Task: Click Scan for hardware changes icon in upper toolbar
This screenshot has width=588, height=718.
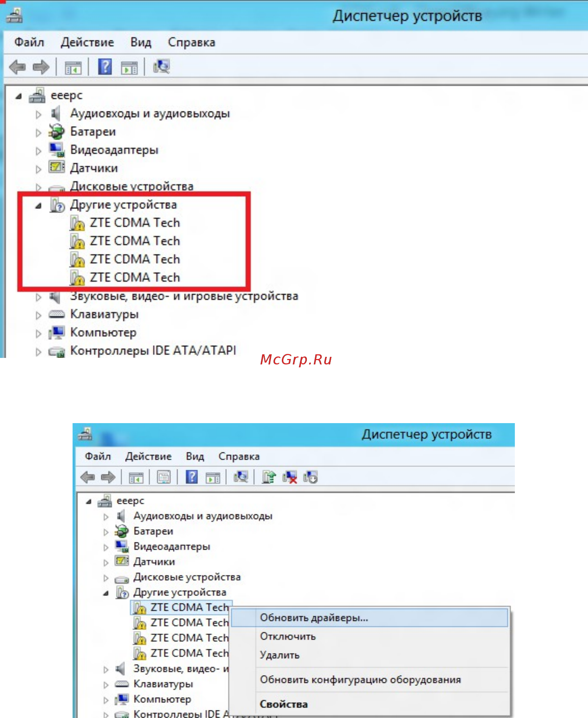Action: [162, 67]
